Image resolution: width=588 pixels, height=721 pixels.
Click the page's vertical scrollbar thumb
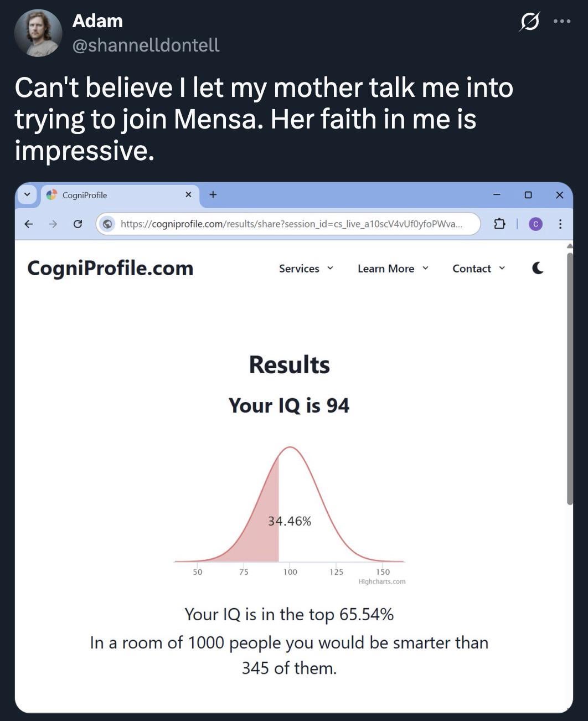(x=570, y=377)
